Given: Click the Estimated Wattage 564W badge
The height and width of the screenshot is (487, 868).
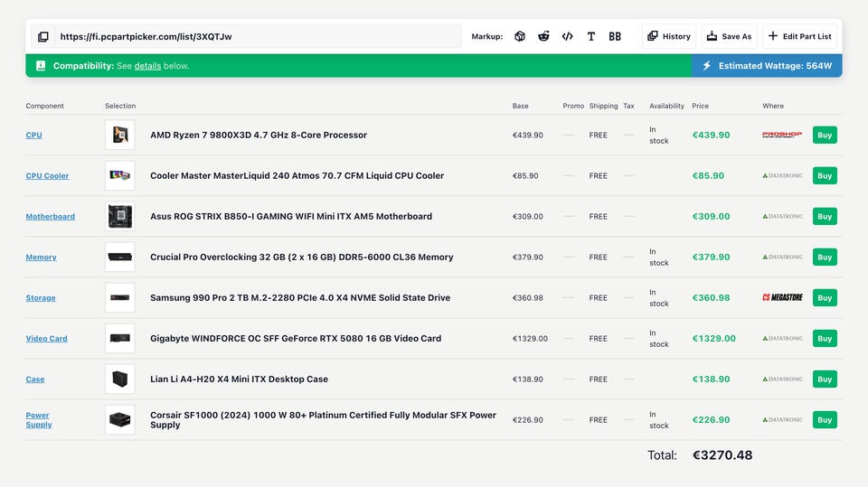Looking at the screenshot, I should pos(767,66).
